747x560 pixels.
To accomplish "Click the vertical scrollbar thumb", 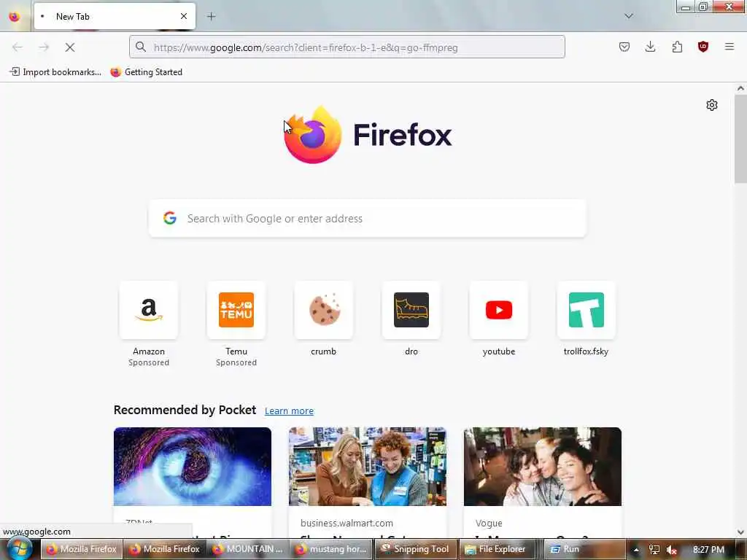I will pyautogui.click(x=740, y=139).
